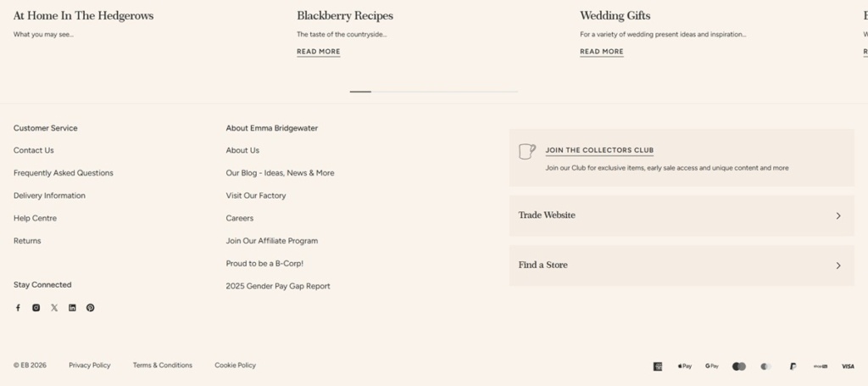Expand the Find a Store chevron arrow

coord(838,266)
